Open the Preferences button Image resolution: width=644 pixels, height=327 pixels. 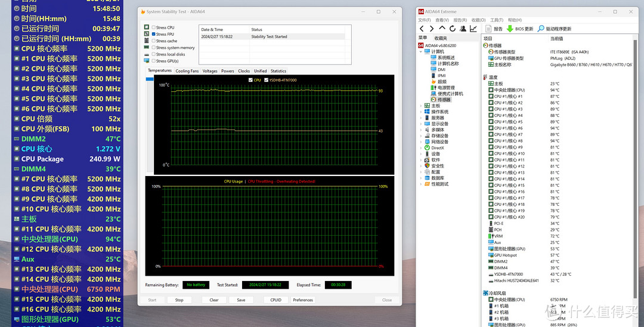tap(303, 300)
